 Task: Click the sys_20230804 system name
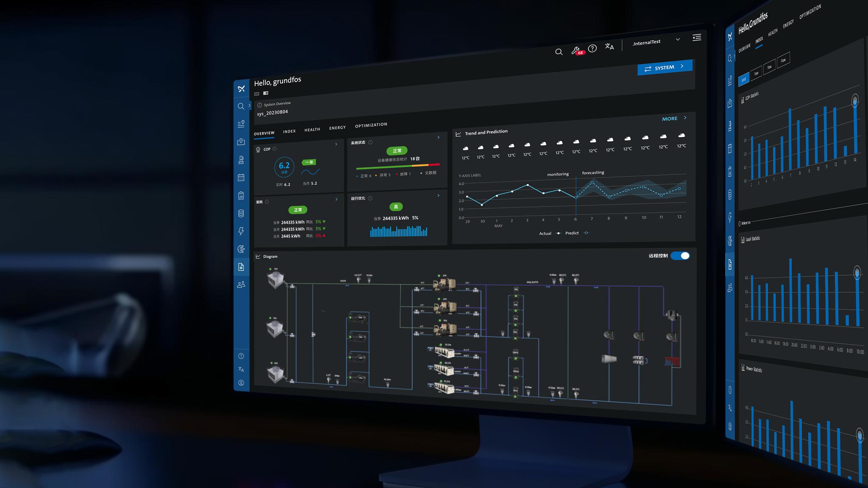pyautogui.click(x=272, y=113)
